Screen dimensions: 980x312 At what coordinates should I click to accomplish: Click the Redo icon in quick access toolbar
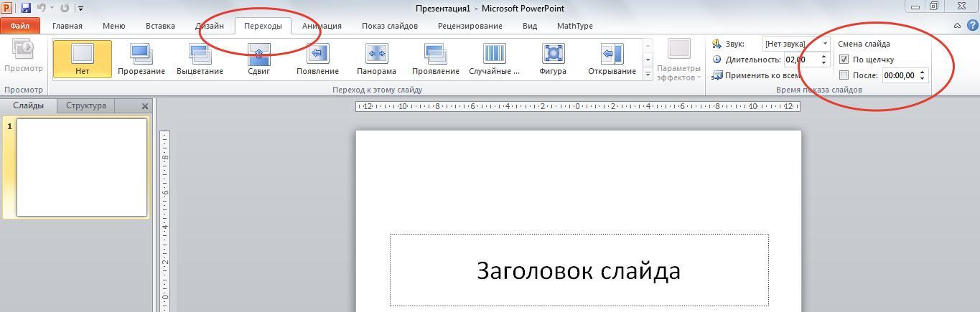[65, 8]
